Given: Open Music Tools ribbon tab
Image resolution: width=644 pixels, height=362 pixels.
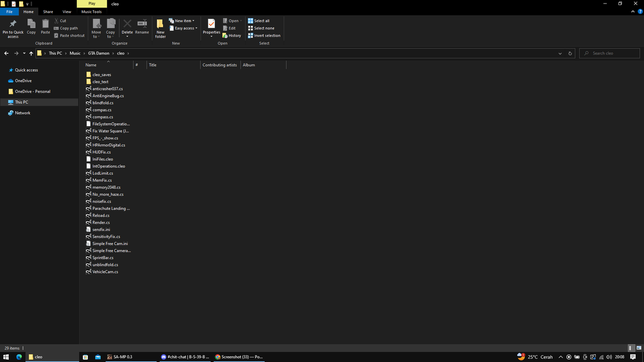Looking at the screenshot, I should coord(92,12).
